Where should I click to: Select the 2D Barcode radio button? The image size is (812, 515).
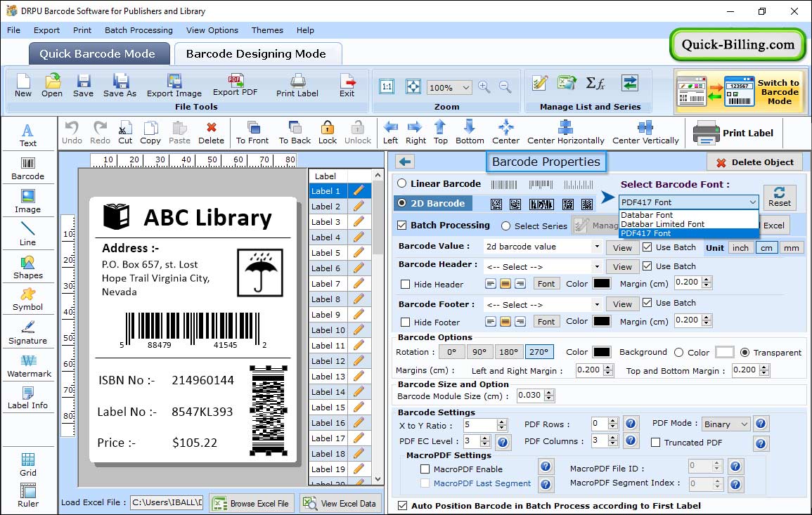coord(402,203)
